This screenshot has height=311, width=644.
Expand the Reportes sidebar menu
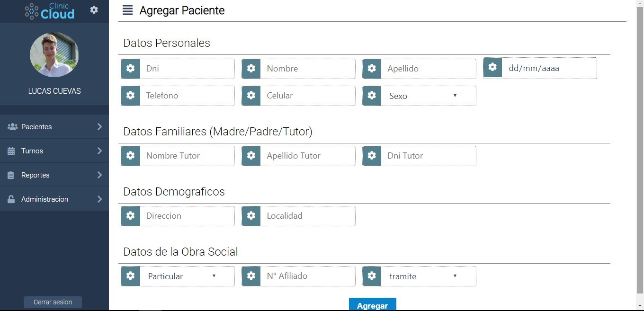tap(54, 175)
